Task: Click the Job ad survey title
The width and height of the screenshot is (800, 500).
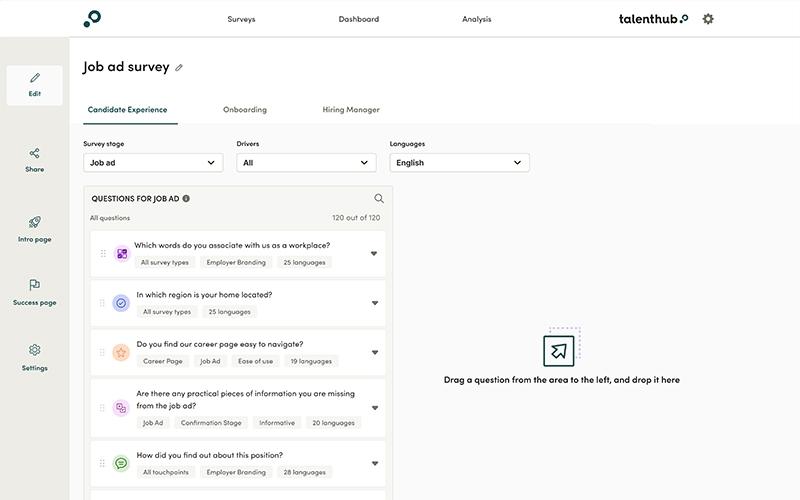Action: click(126, 67)
